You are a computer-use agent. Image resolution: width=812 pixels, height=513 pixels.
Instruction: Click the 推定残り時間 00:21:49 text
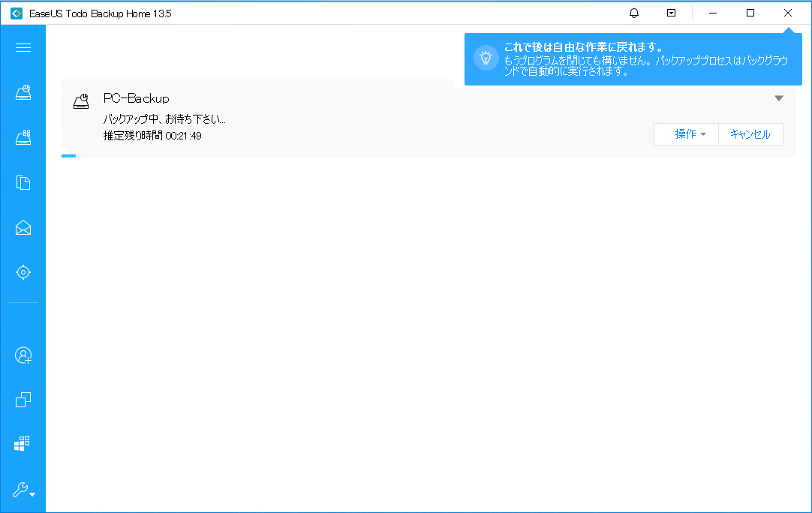pyautogui.click(x=152, y=136)
